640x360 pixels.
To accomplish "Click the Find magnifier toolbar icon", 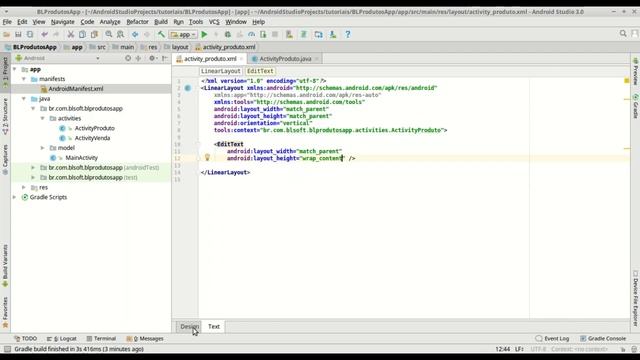I will tap(109, 35).
